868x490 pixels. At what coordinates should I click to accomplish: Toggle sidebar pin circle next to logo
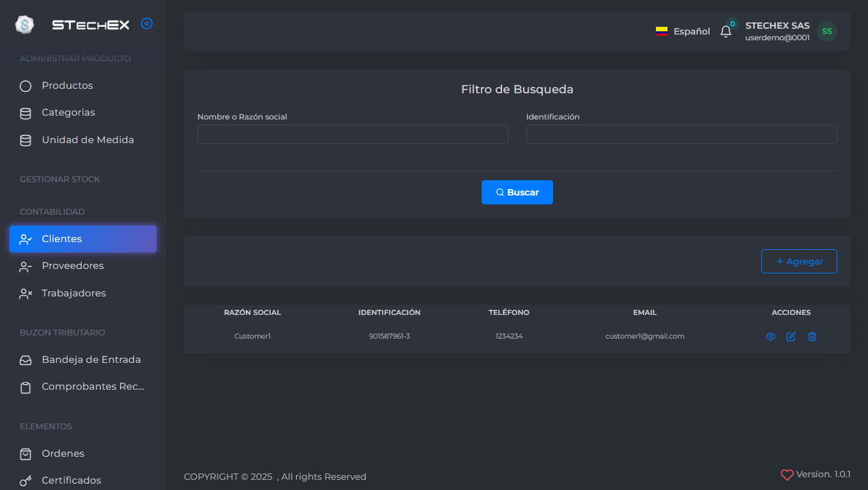pos(147,24)
